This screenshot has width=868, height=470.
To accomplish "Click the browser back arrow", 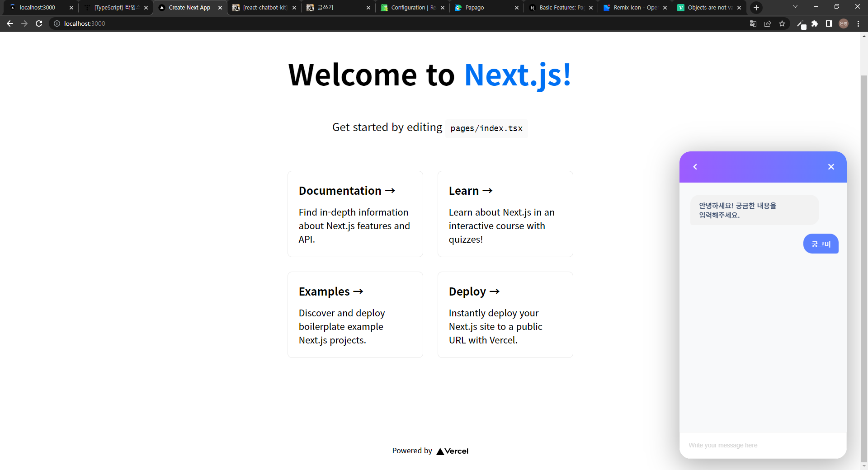I will pos(10,23).
